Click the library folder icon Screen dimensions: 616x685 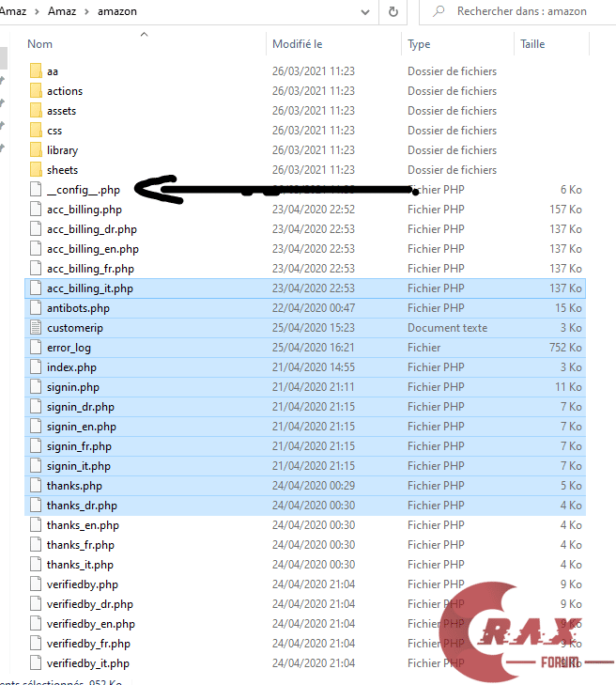tap(36, 149)
